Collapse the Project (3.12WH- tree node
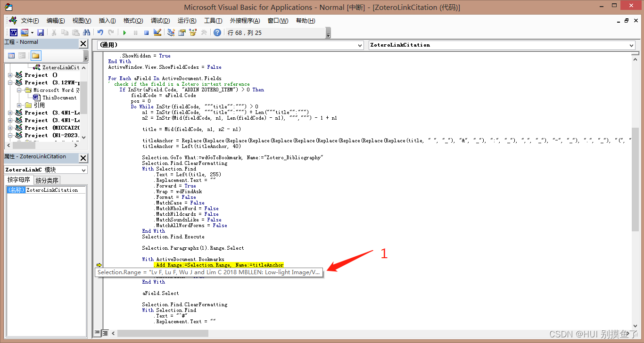Screen dimensions: 644x343 click(10, 82)
